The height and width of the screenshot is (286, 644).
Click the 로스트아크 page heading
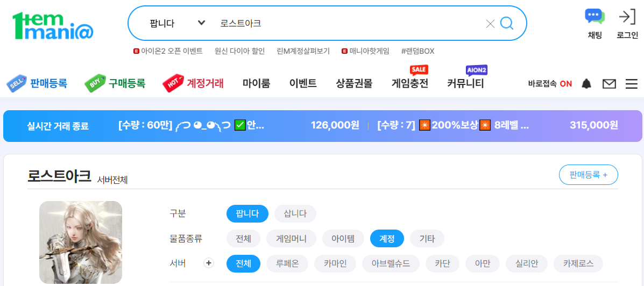[x=59, y=176]
